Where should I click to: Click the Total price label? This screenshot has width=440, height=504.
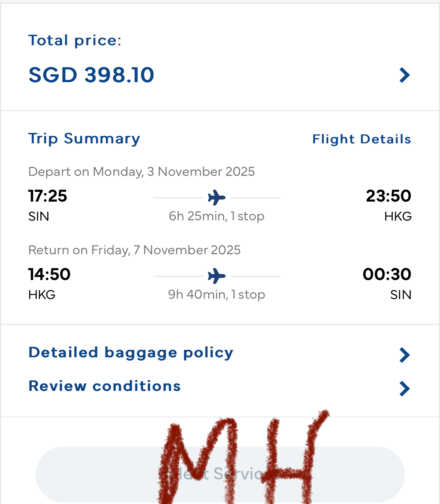pos(75,40)
